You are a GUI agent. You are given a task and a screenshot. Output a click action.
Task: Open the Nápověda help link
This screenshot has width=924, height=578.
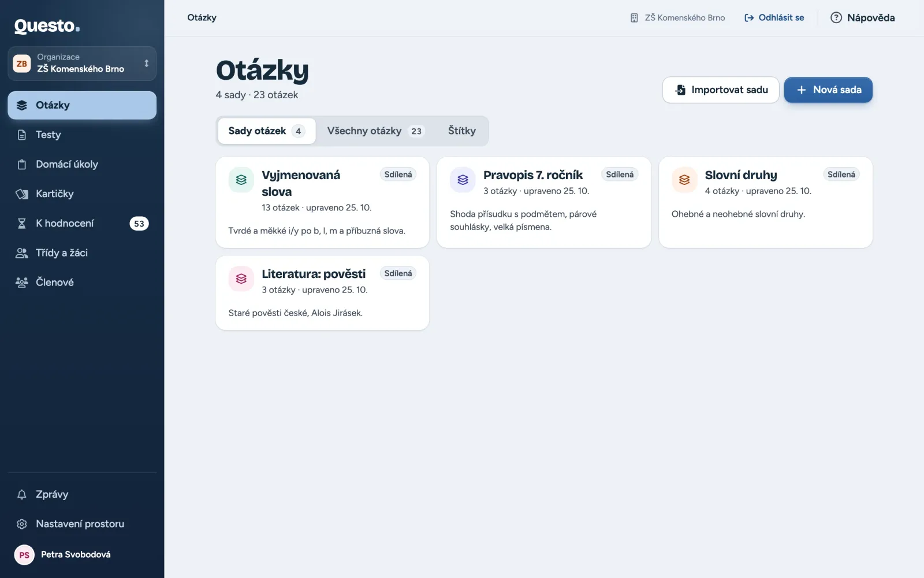862,18
